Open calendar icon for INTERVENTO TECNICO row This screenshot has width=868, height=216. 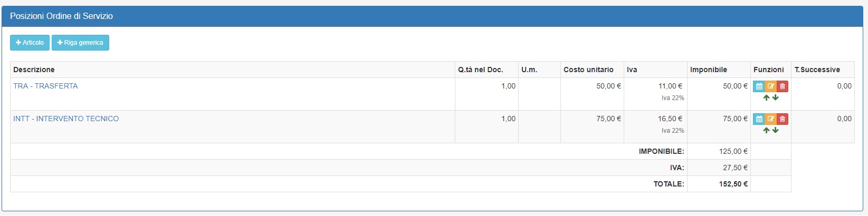pos(759,119)
